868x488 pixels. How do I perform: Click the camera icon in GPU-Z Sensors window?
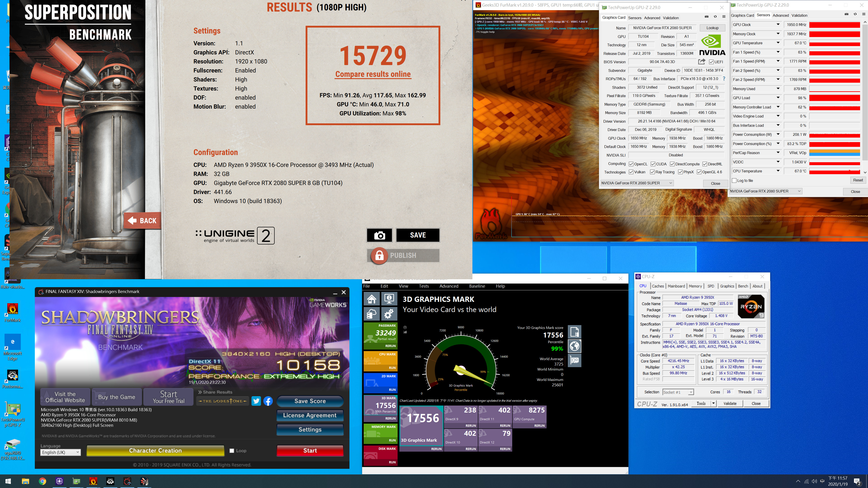tap(847, 14)
